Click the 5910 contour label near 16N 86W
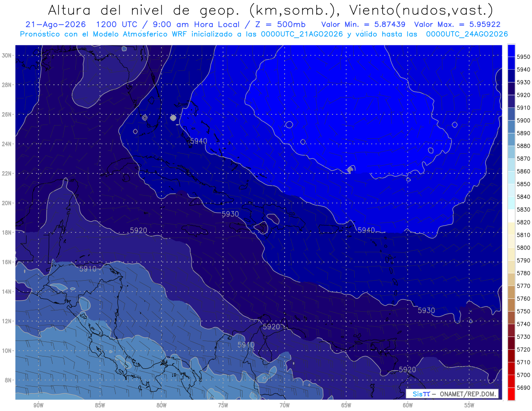Image resolution: width=532 pixels, height=411 pixels. (x=88, y=269)
